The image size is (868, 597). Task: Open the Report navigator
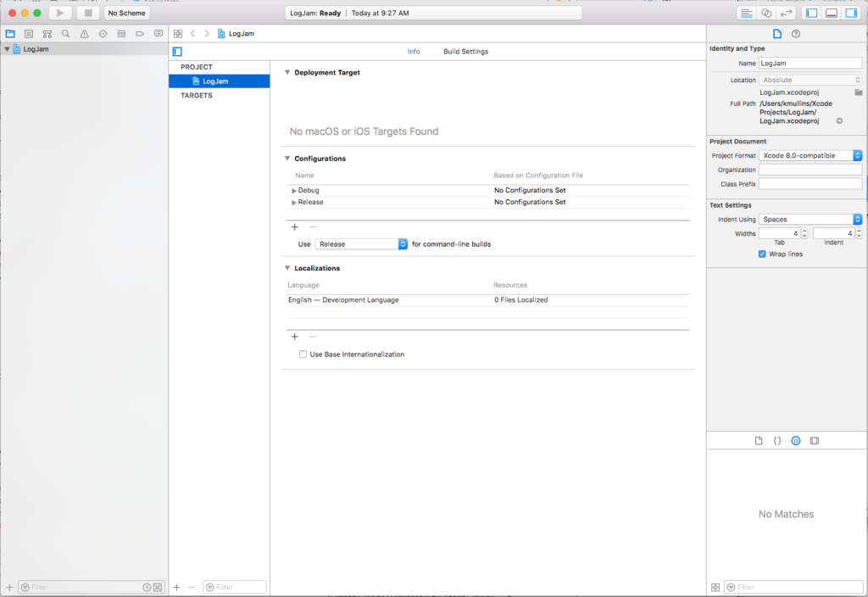159,33
